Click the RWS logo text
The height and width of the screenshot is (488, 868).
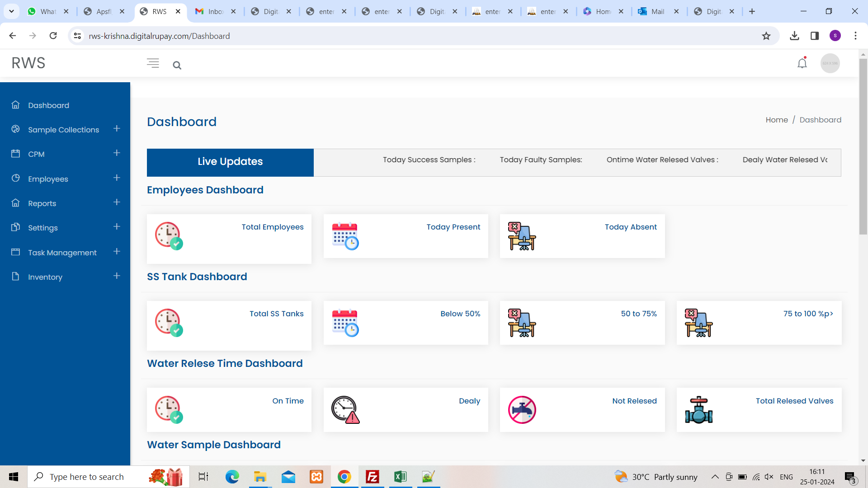28,63
